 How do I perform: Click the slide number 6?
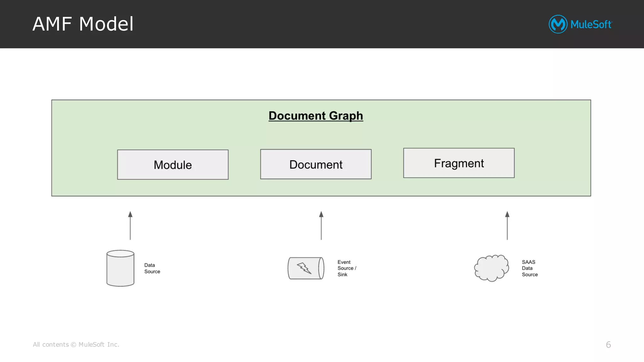pos(608,345)
